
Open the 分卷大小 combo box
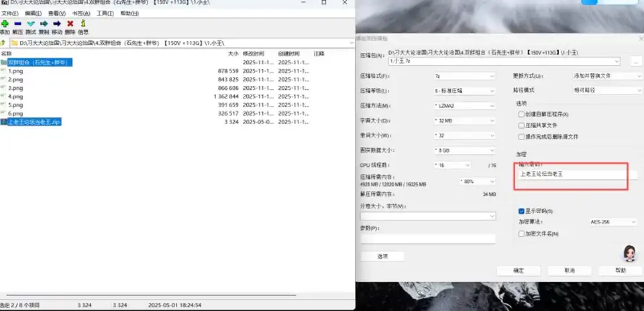(428, 216)
